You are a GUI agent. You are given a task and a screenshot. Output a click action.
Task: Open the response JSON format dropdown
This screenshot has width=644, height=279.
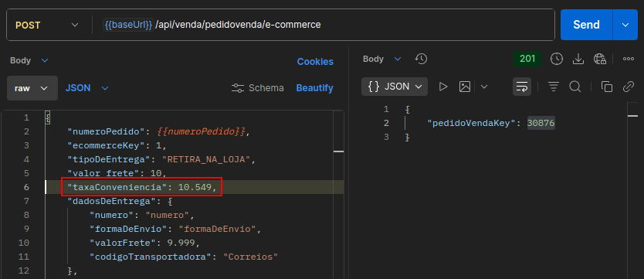395,87
